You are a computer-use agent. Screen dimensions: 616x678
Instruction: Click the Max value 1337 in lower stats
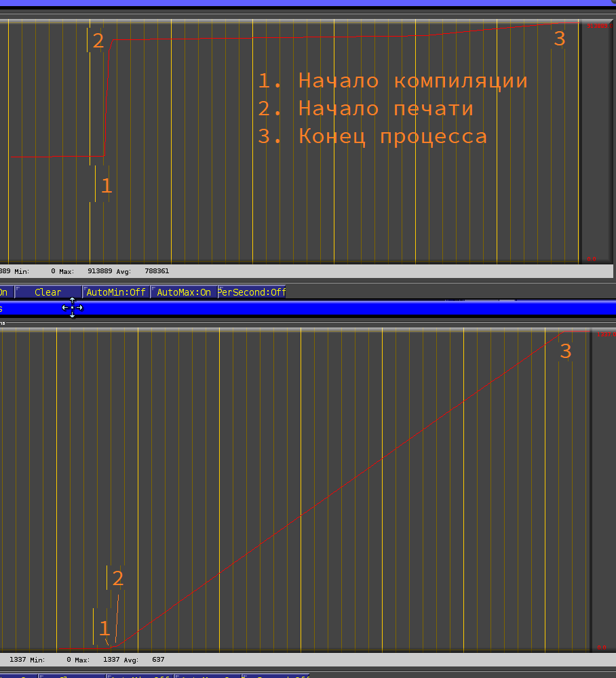point(111,659)
